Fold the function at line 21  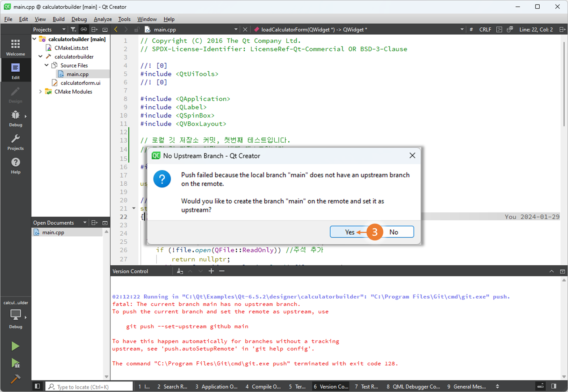click(x=134, y=208)
